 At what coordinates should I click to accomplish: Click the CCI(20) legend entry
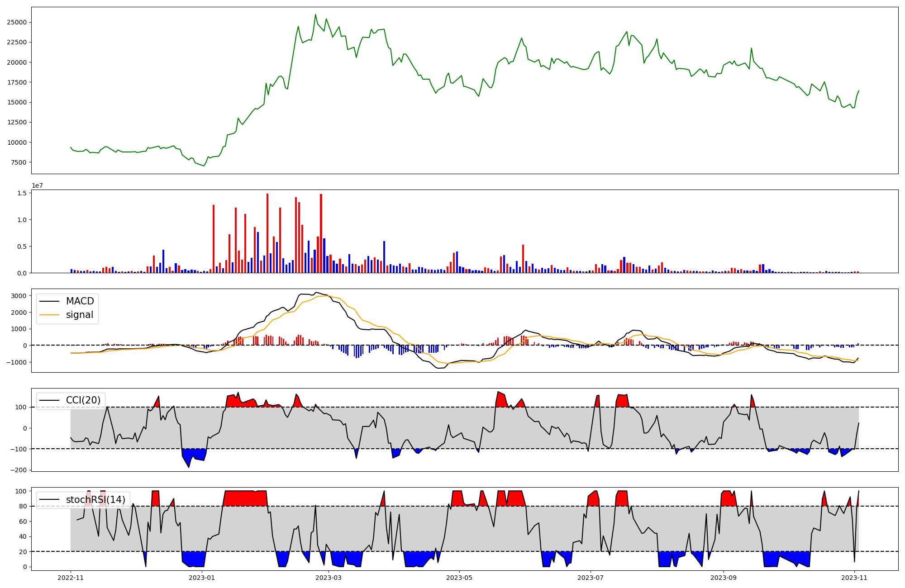coord(83,400)
